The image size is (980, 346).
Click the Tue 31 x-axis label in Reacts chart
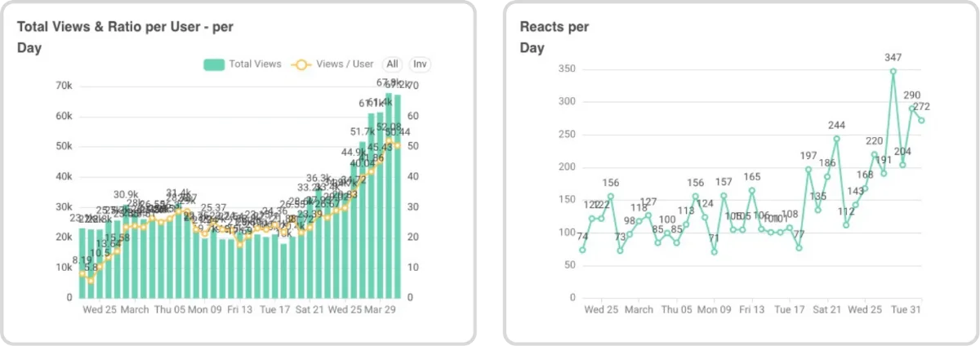point(906,310)
